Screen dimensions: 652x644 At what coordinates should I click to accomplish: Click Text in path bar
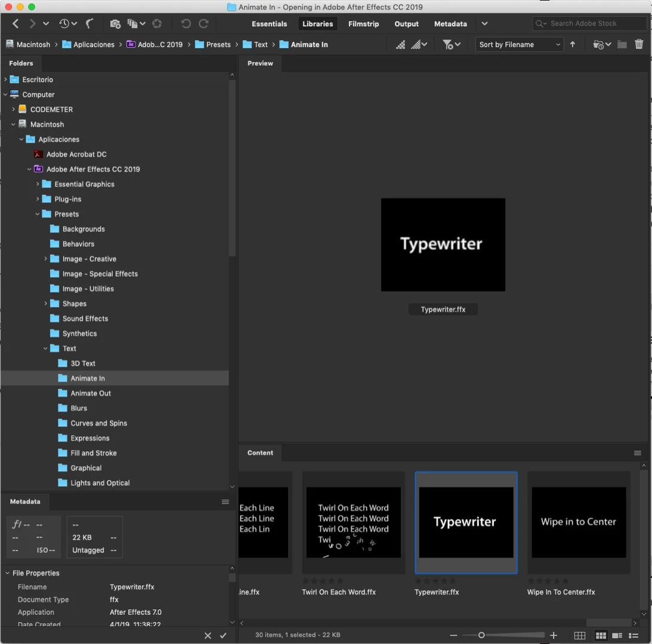tap(255, 45)
